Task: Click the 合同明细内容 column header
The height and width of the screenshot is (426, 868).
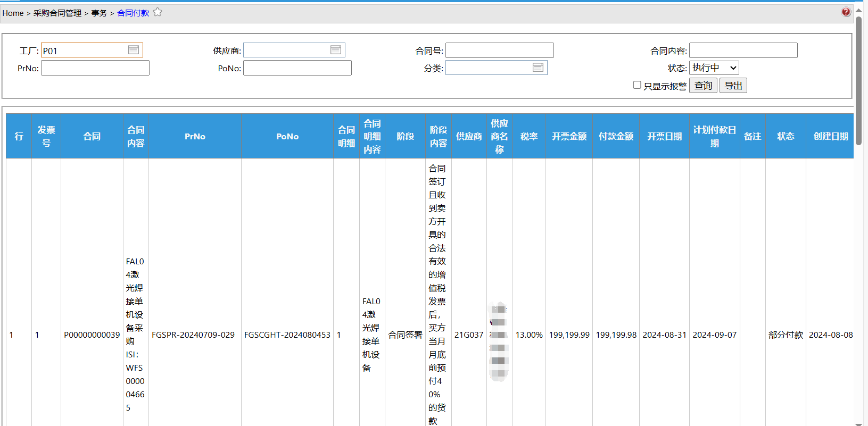Action: [372, 136]
